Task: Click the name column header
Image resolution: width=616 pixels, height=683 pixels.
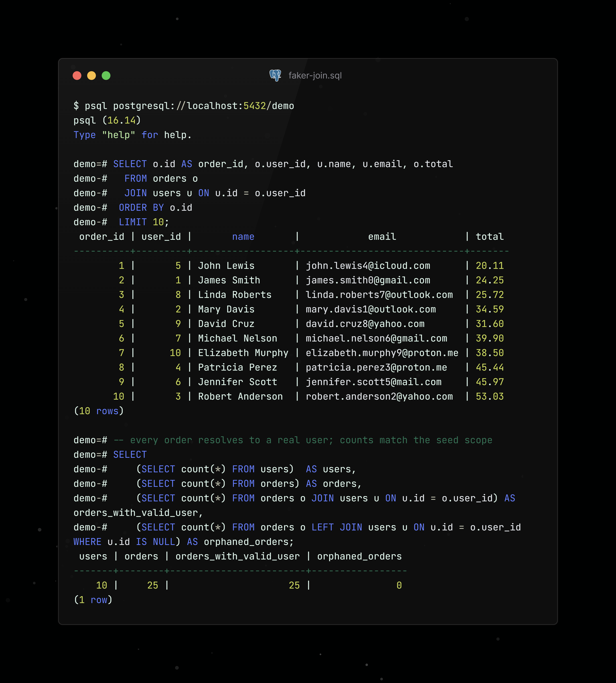Action: click(243, 237)
